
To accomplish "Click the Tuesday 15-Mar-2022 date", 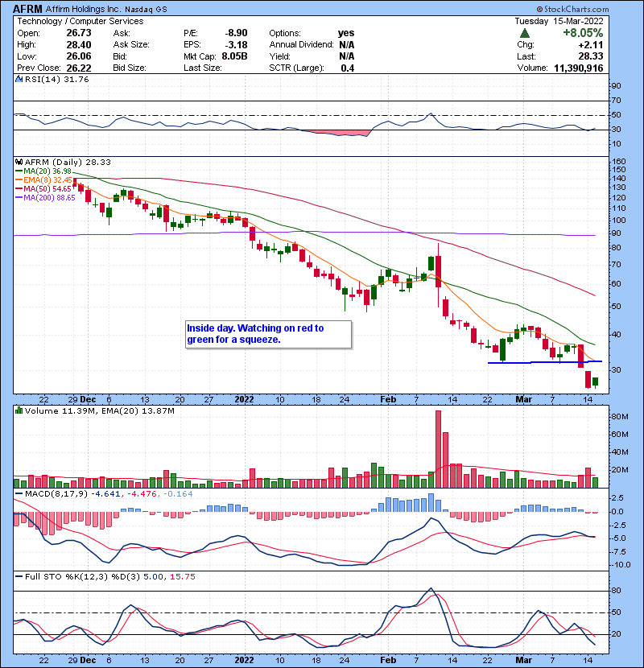I will point(559,21).
